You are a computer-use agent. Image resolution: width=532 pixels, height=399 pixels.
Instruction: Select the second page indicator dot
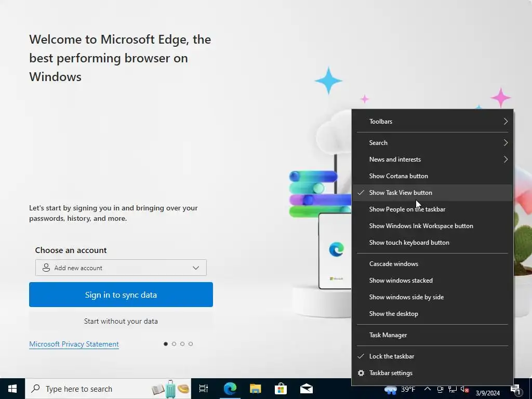click(174, 344)
